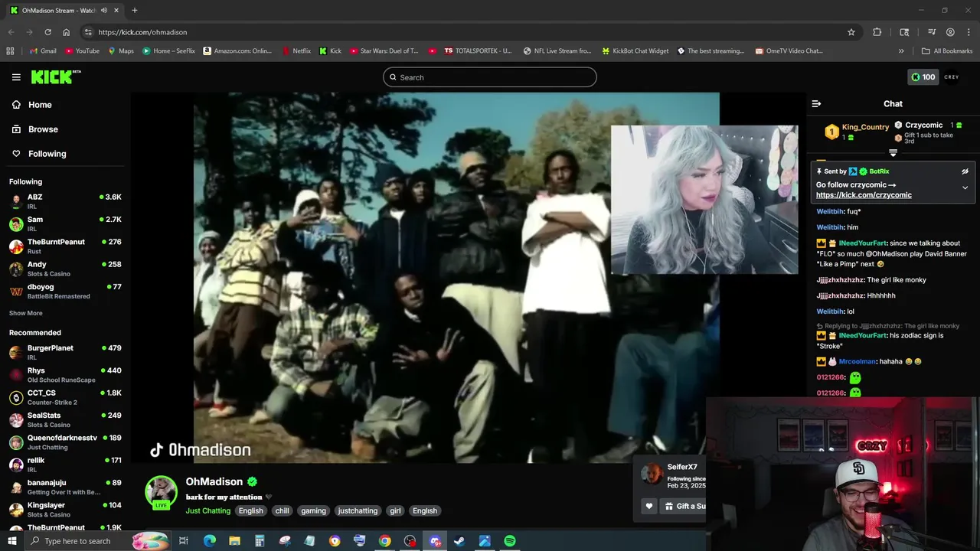Click the address bar URL
This screenshot has height=551, width=980.
point(142,32)
